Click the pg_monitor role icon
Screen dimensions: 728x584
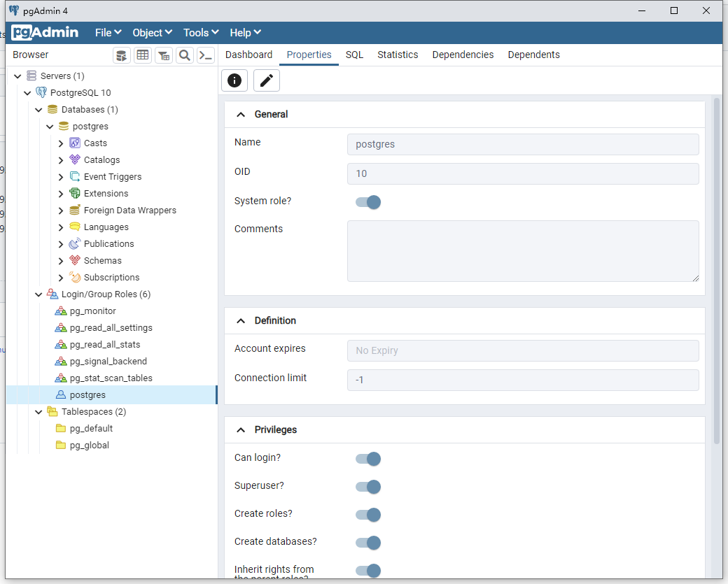(x=61, y=311)
